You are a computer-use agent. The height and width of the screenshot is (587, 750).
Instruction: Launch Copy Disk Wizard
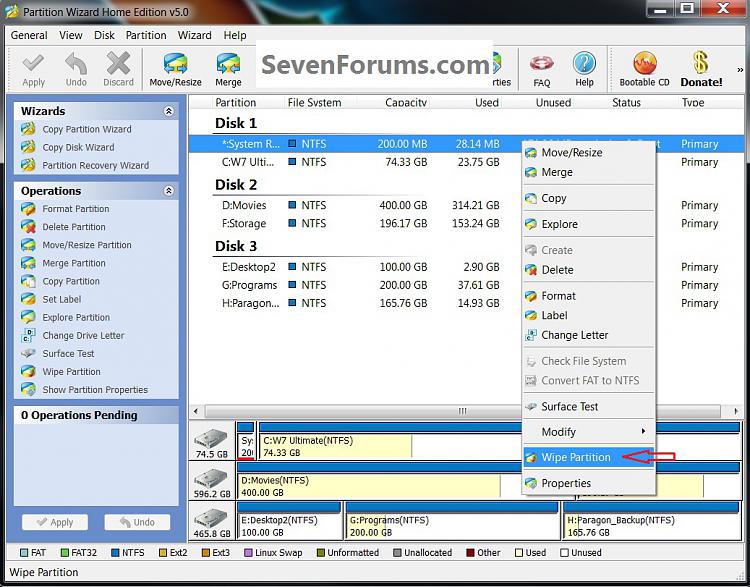(x=78, y=147)
